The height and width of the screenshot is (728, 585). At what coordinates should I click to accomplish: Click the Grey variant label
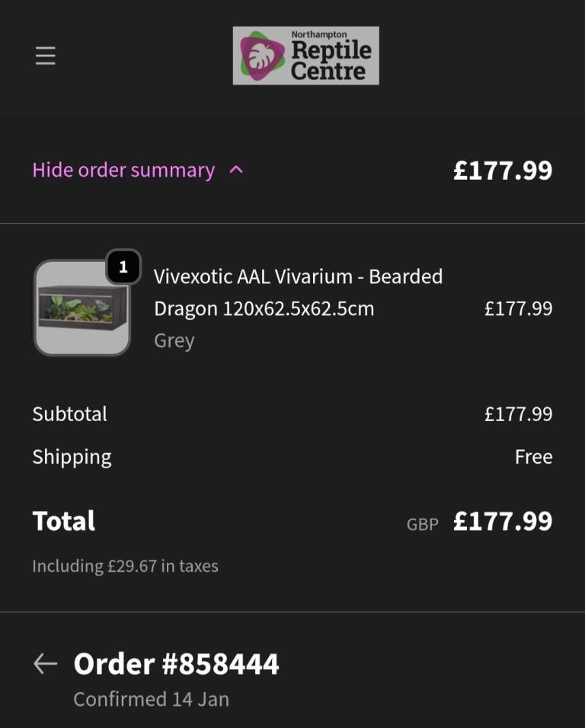pyautogui.click(x=174, y=340)
